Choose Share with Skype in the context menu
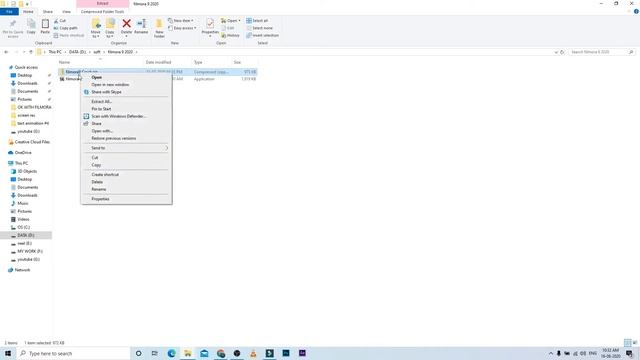 [106, 92]
